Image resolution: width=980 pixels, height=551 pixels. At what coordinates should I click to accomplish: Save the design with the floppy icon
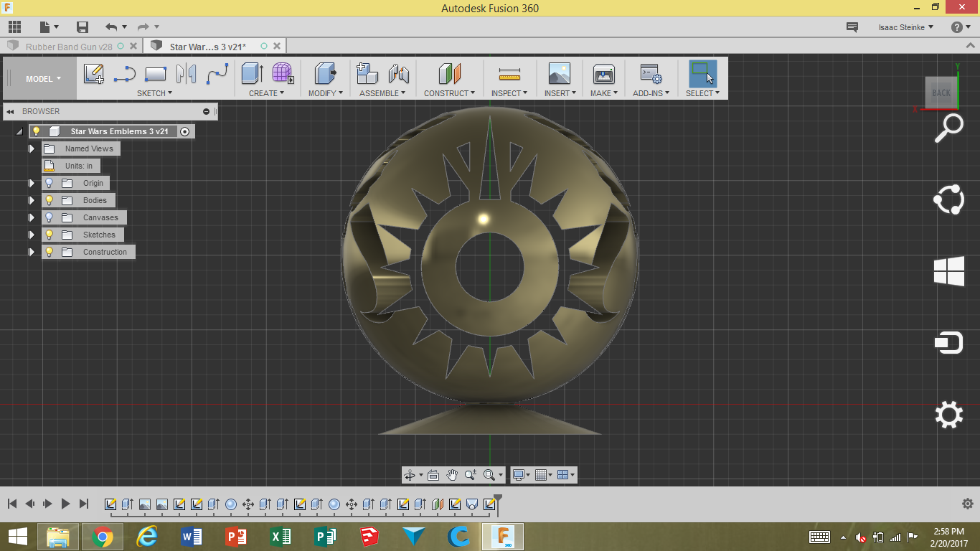83,27
